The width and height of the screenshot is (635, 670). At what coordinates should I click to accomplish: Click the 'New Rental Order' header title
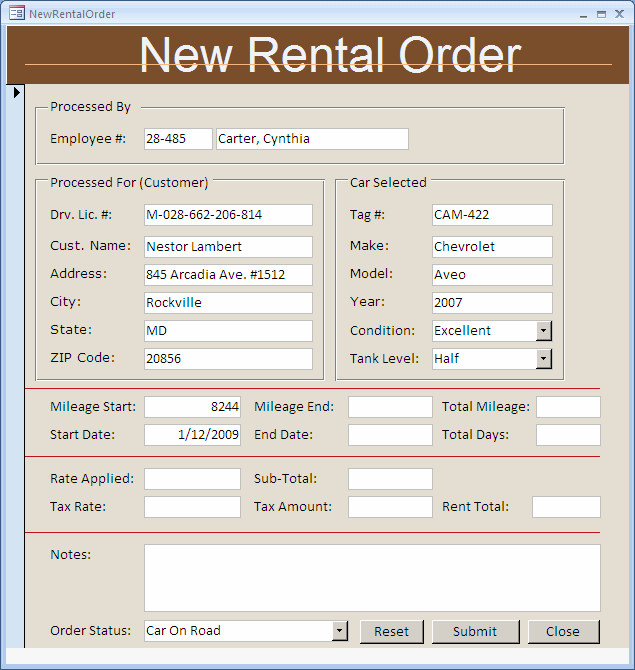pos(330,55)
